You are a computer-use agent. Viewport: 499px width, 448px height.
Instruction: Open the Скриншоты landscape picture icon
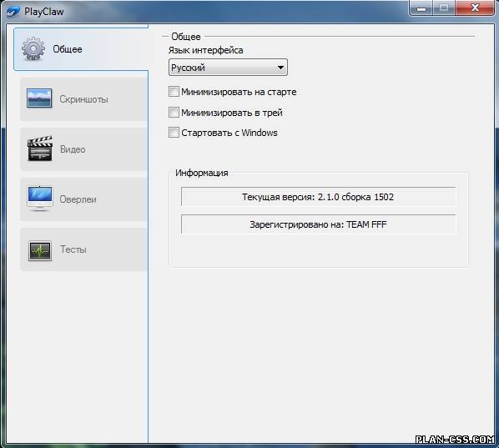[x=39, y=98]
